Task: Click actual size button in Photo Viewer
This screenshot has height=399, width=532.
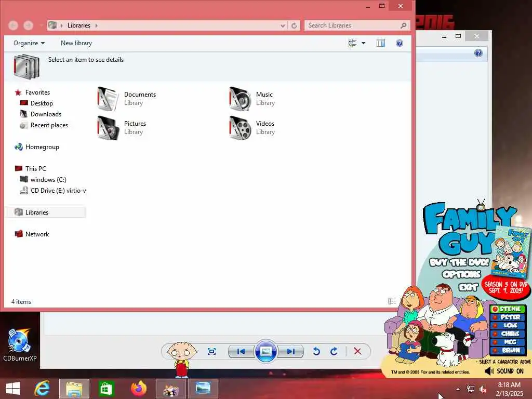Action: (212, 352)
